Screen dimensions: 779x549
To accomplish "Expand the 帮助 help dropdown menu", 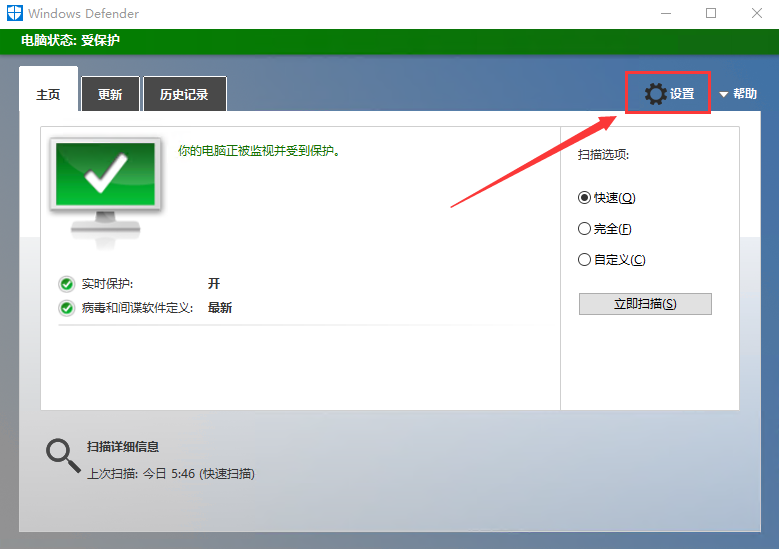I will click(738, 93).
